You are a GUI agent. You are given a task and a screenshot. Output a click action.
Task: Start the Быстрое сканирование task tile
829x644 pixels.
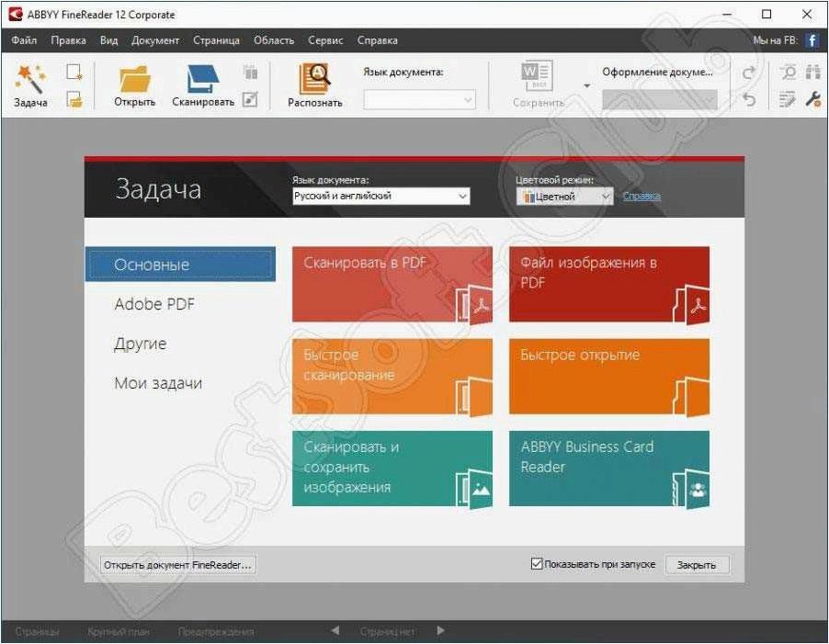pyautogui.click(x=392, y=376)
